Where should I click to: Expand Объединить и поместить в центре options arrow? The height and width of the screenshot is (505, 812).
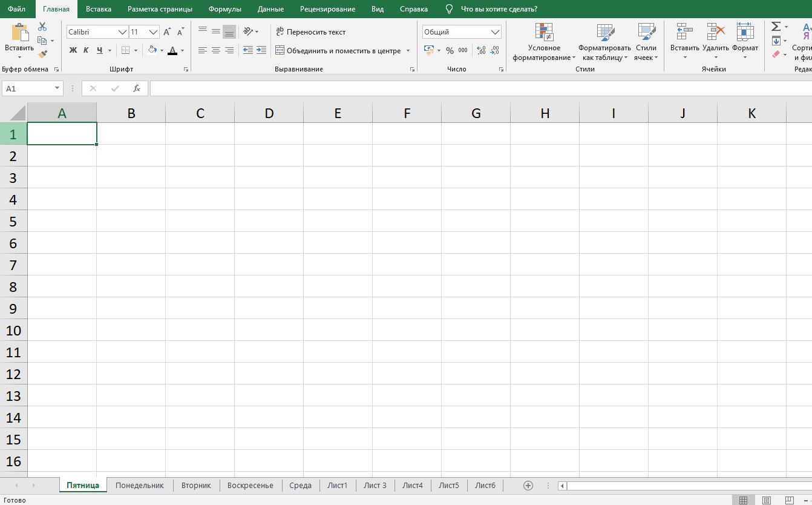[x=408, y=51]
